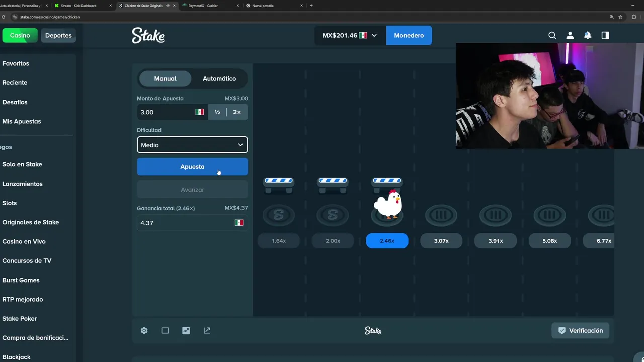The image size is (644, 362).
Task: Click the coin tile above 1.64x
Action: (x=279, y=215)
